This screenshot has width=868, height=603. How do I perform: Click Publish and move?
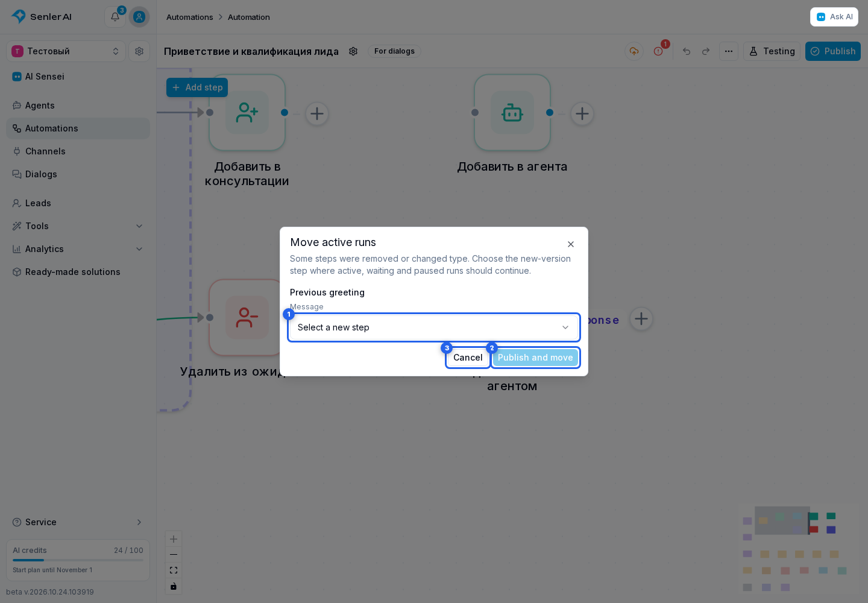pyautogui.click(x=535, y=358)
